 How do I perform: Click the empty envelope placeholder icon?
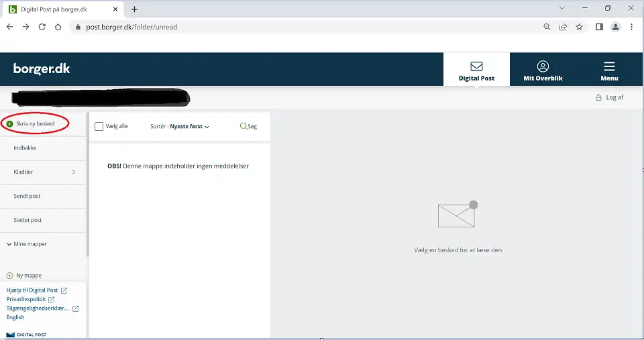pyautogui.click(x=458, y=214)
